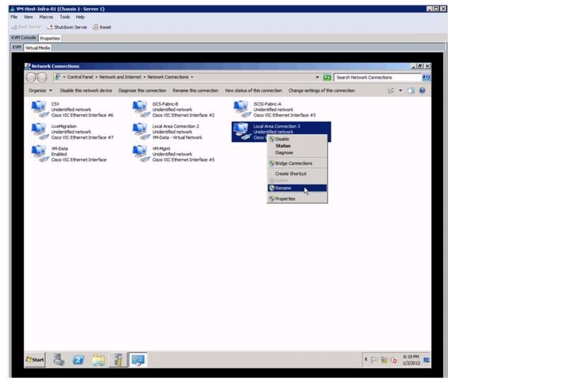The height and width of the screenshot is (384, 576).
Task: Select the CSV network adapter icon
Action: pos(40,109)
